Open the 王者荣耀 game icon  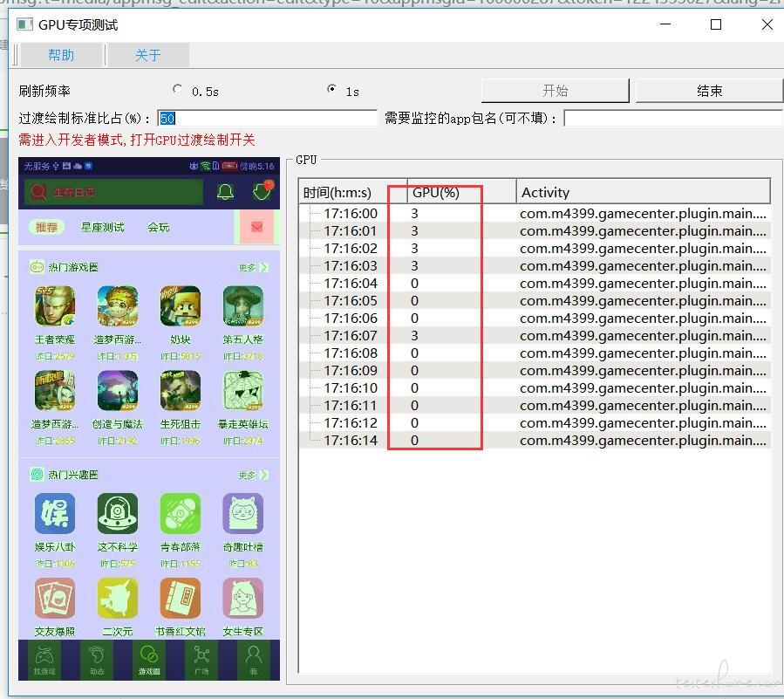coord(54,307)
